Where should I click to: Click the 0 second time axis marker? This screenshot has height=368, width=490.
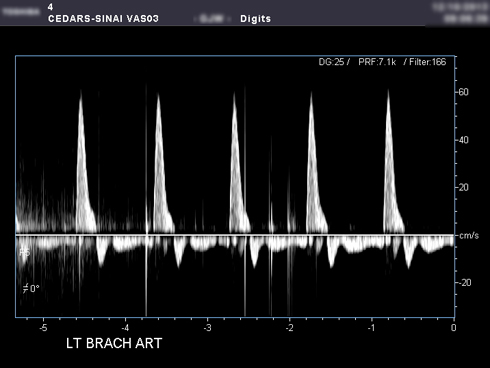click(453, 328)
